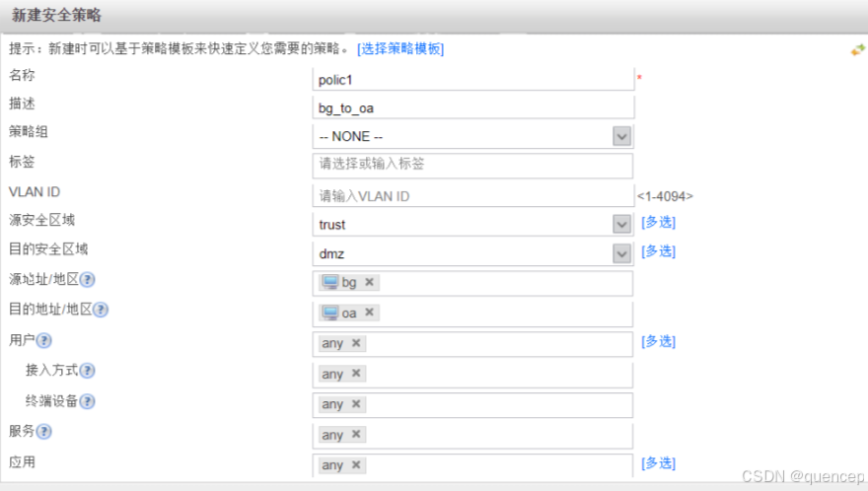The width and height of the screenshot is (868, 491).
Task: Click the VLAN ID label
Action: [35, 192]
